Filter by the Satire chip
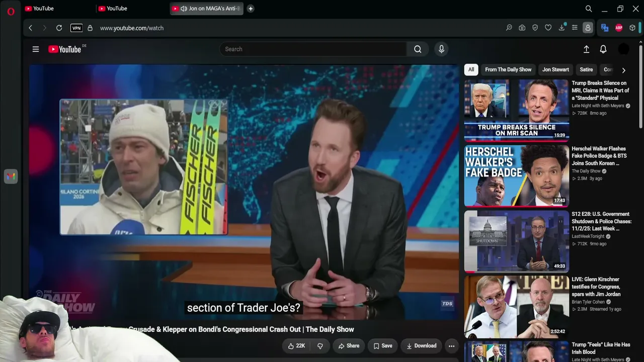644x362 pixels. 586,70
